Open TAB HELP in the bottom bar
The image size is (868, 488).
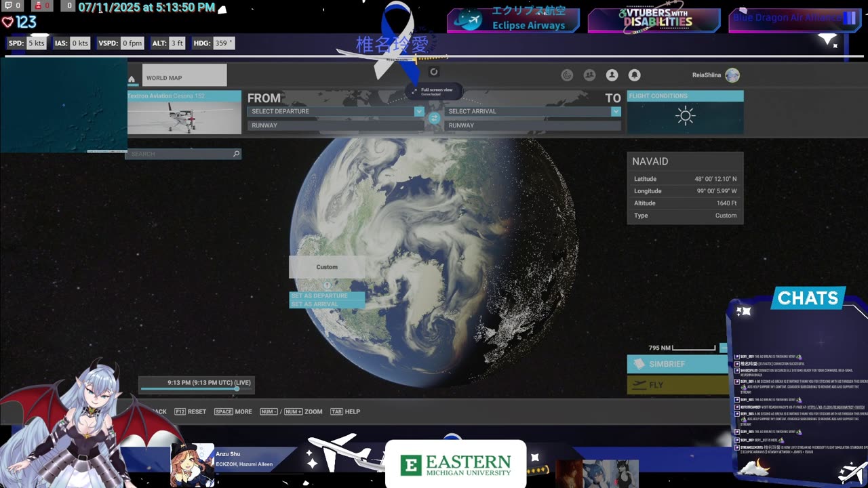pyautogui.click(x=345, y=411)
